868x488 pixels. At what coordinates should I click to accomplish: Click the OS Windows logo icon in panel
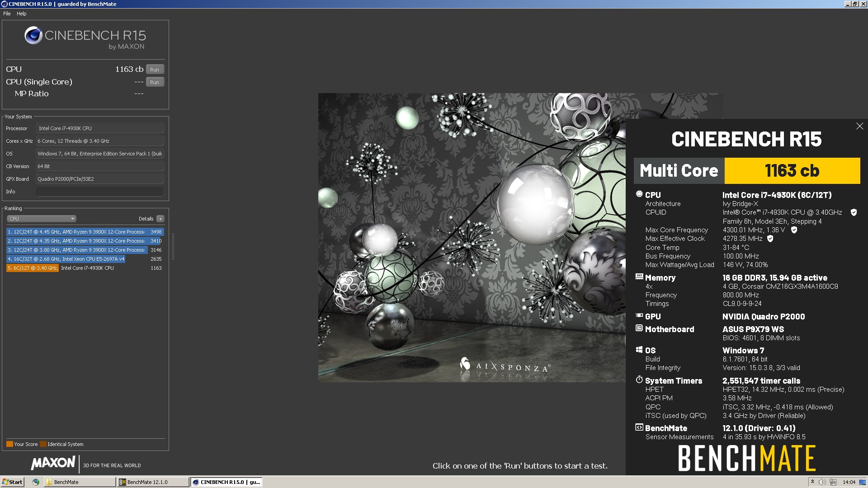click(639, 350)
